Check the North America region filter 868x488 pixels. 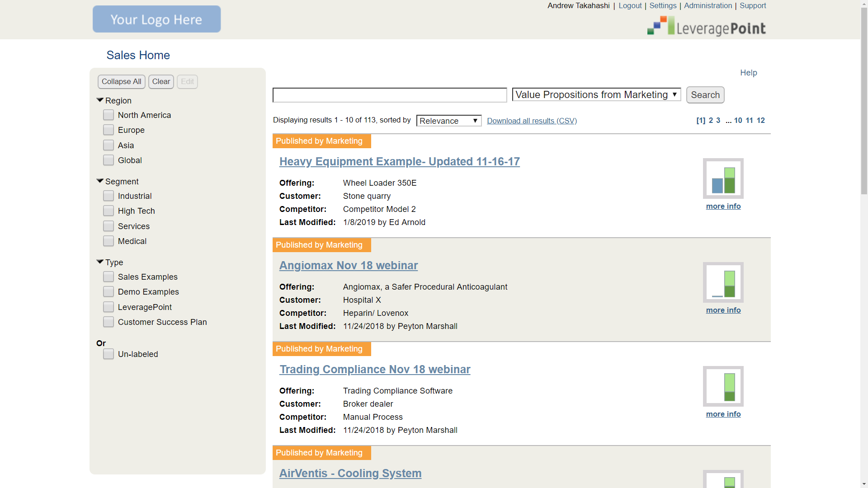(108, 115)
